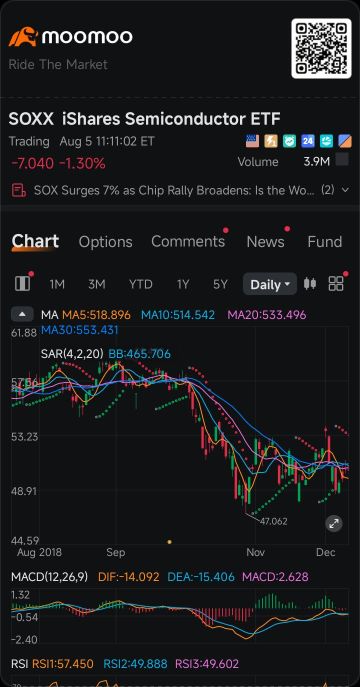The image size is (360, 687).
Task: Tap the red news document icon
Action: [18, 190]
